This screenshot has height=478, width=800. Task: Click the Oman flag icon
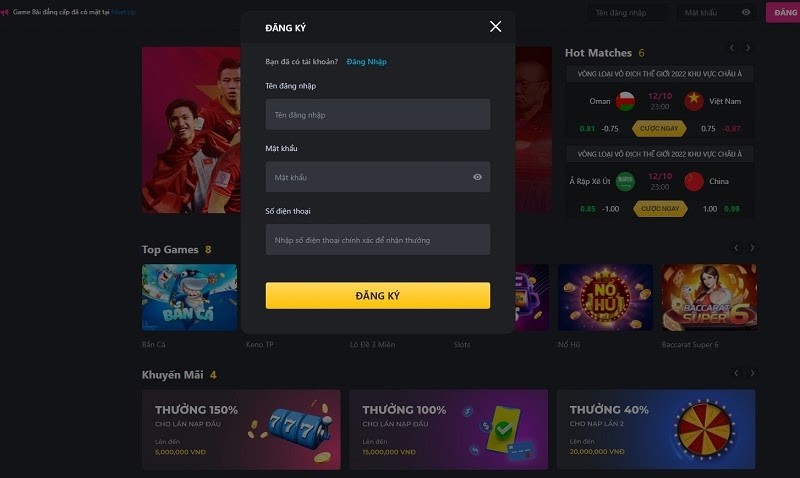click(625, 101)
